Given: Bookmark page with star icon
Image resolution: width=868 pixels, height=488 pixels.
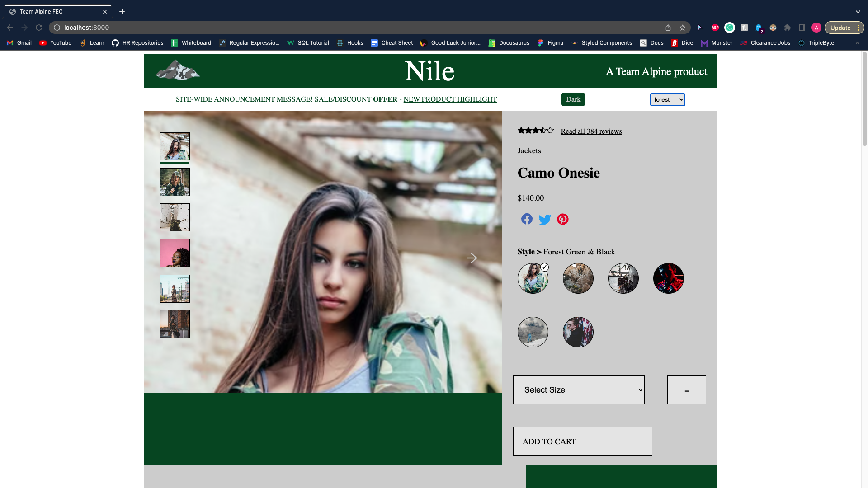Looking at the screenshot, I should [x=683, y=28].
